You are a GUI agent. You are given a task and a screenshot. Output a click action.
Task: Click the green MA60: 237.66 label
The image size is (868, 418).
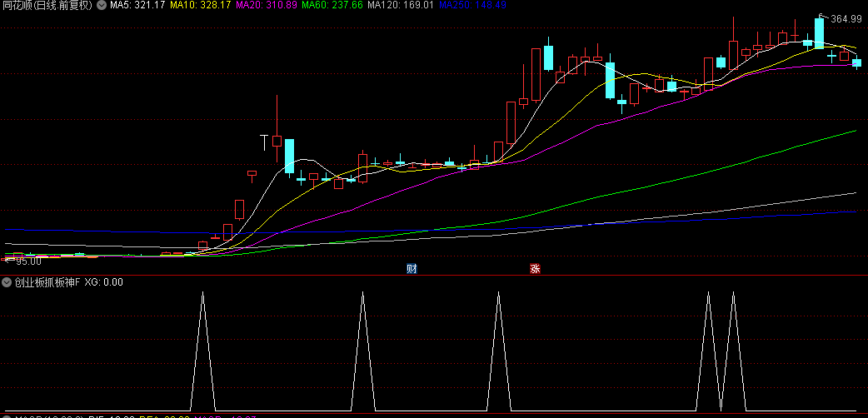click(x=332, y=6)
